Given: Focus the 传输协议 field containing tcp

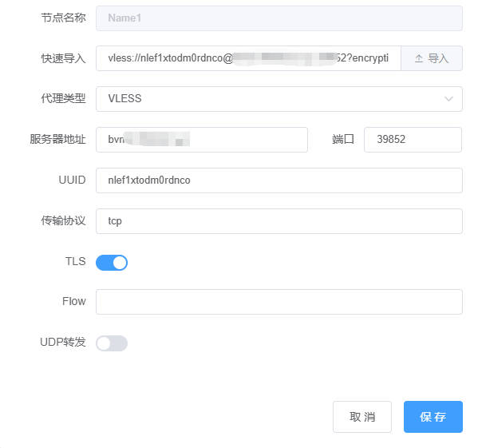Looking at the screenshot, I should 279,221.
